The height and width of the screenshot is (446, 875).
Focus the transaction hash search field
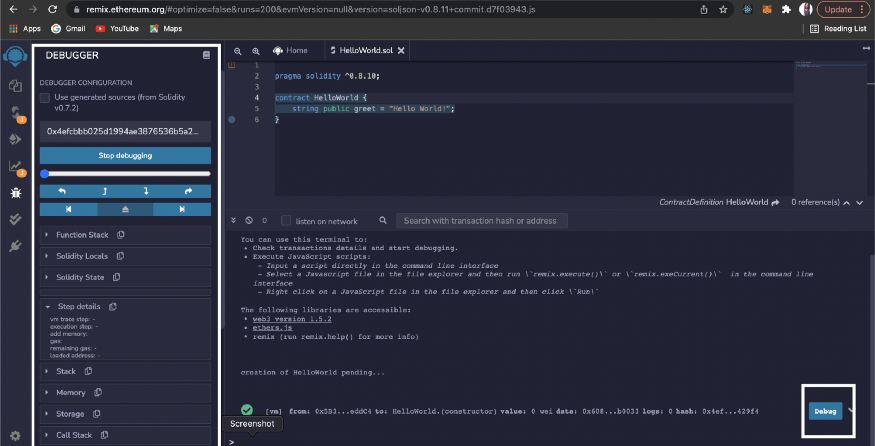(x=482, y=220)
